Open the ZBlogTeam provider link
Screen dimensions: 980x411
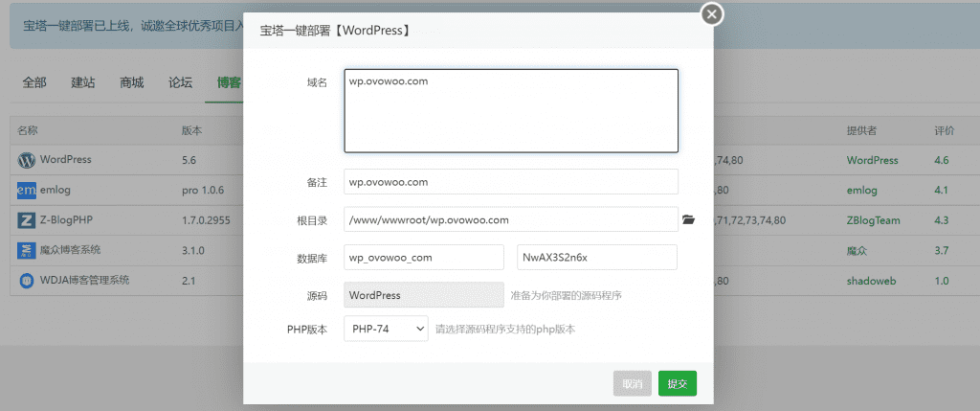[x=873, y=220]
